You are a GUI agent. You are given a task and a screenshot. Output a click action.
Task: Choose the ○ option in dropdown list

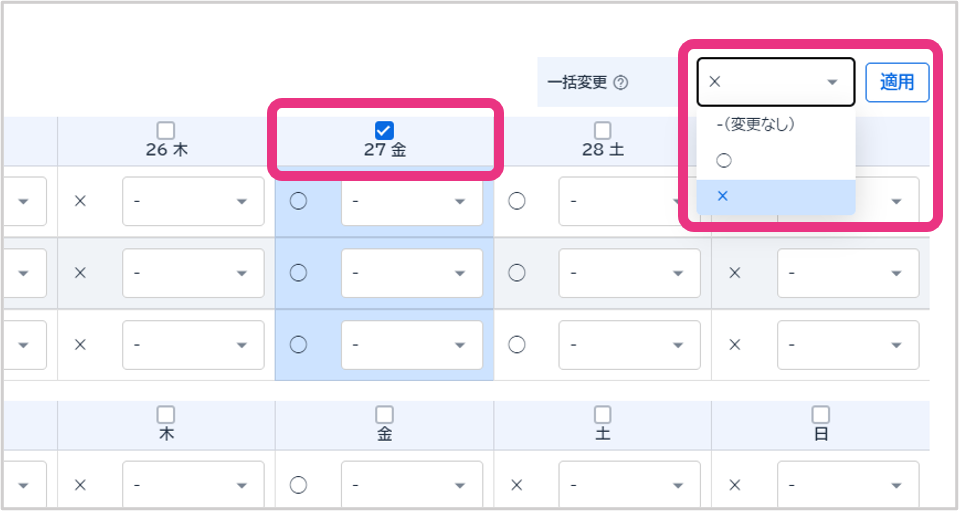[x=725, y=160]
